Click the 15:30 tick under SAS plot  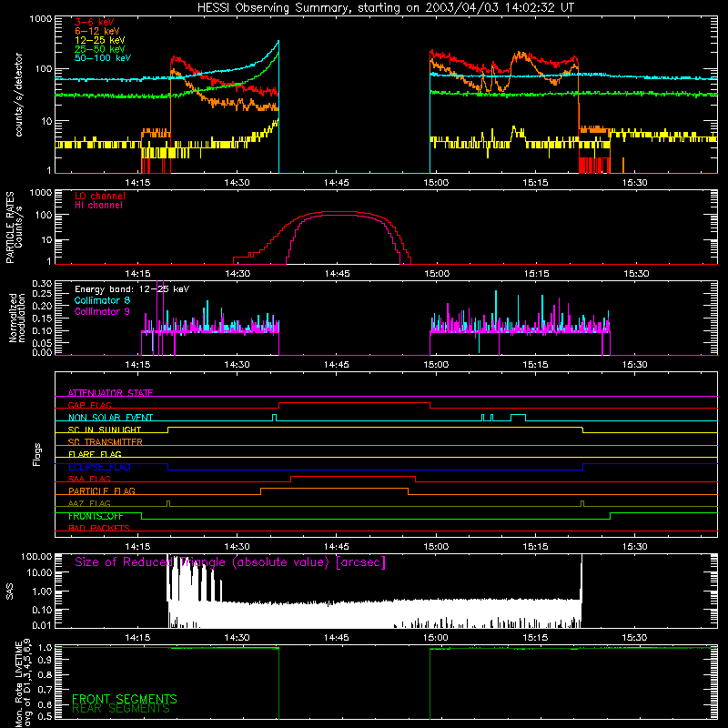click(x=634, y=638)
